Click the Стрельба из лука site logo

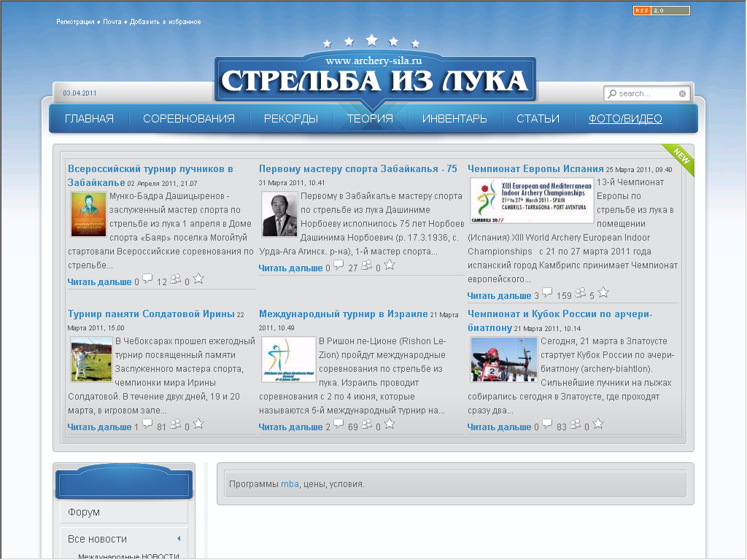[x=375, y=79]
